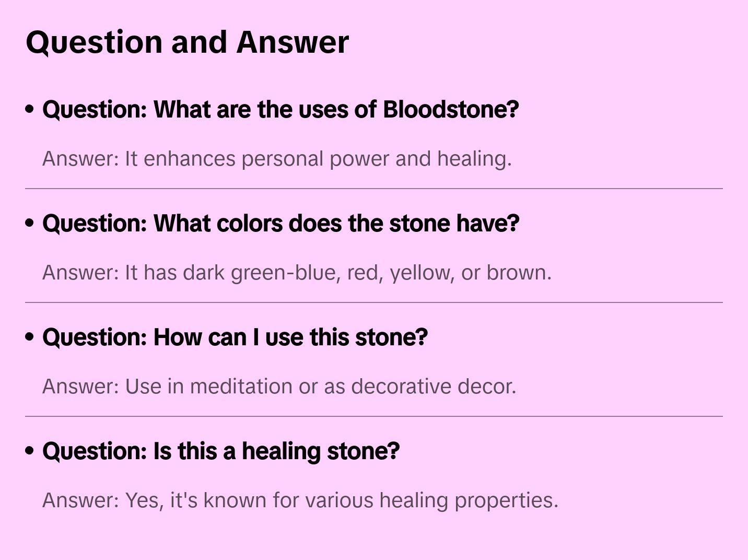Image resolution: width=748 pixels, height=560 pixels.
Task: Click the answer listing the stone's colors
Action: [x=297, y=273]
